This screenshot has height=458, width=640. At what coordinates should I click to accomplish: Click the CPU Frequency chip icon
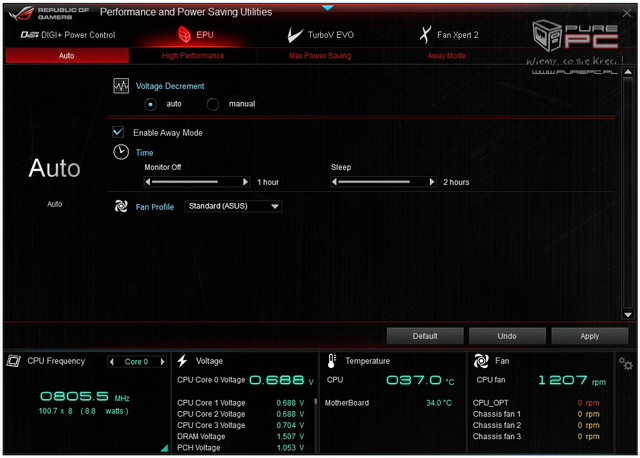point(14,361)
